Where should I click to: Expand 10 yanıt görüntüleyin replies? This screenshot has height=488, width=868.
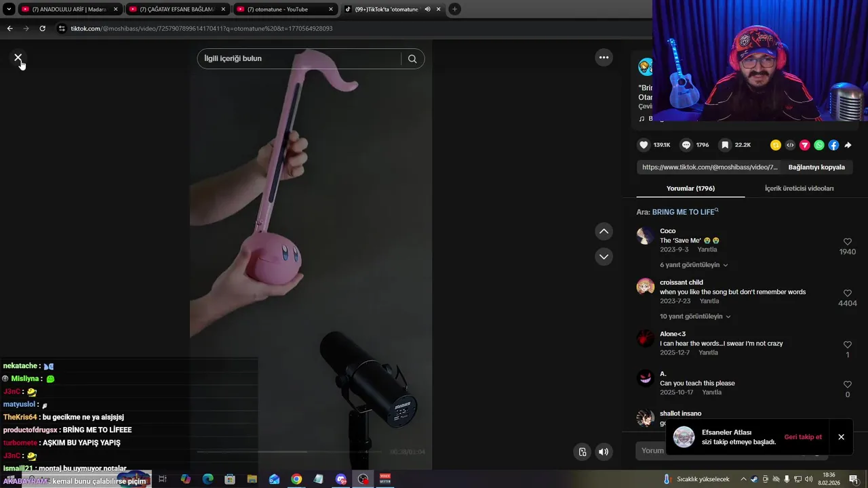click(695, 317)
